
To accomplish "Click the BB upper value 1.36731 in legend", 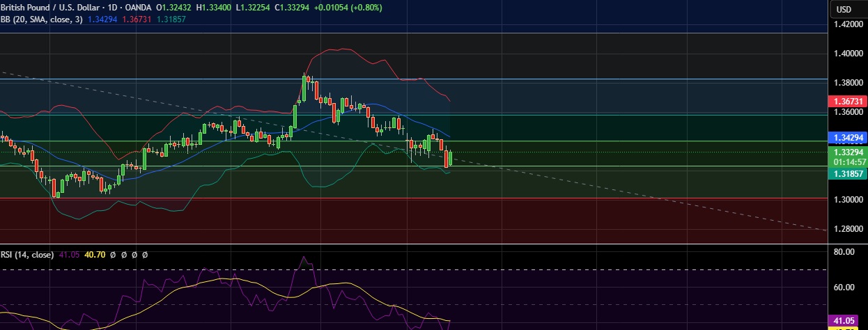I will [136, 19].
